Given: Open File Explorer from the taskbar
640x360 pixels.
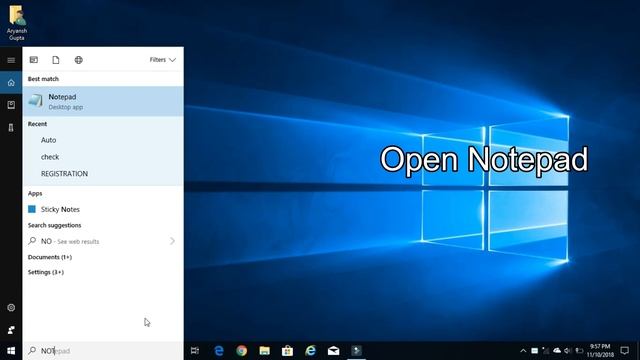Looking at the screenshot, I should 264,351.
